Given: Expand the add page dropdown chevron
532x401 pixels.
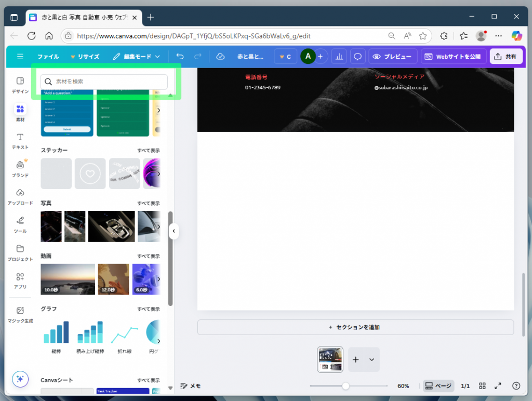Looking at the screenshot, I should point(371,359).
